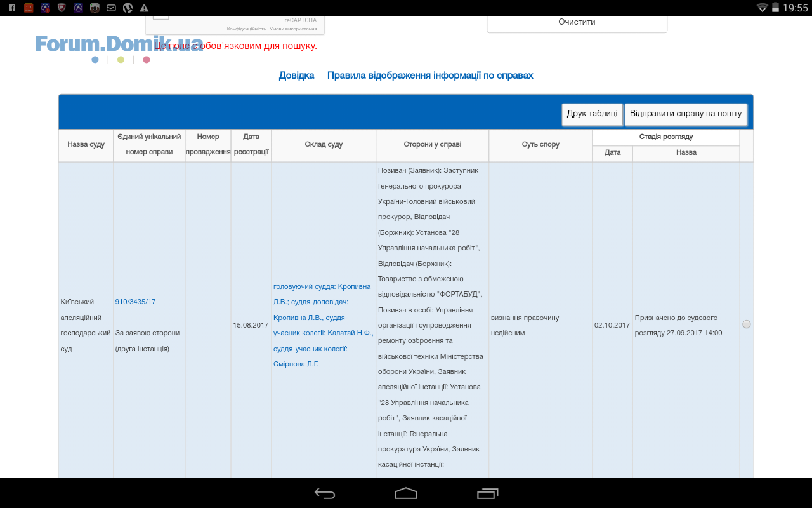The image size is (812, 508).
Task: Tap the warning triangle notification icon
Action: [x=144, y=8]
